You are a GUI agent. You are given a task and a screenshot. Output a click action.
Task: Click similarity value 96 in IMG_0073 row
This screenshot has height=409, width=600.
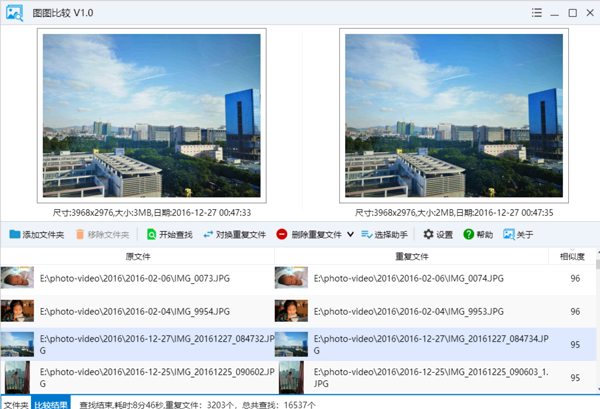(575, 279)
